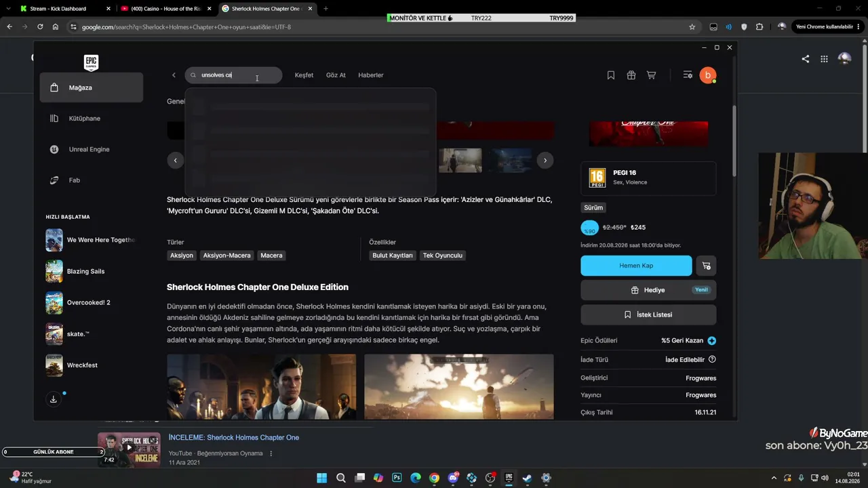Launch Blazing Sails from quick launch

(91, 271)
